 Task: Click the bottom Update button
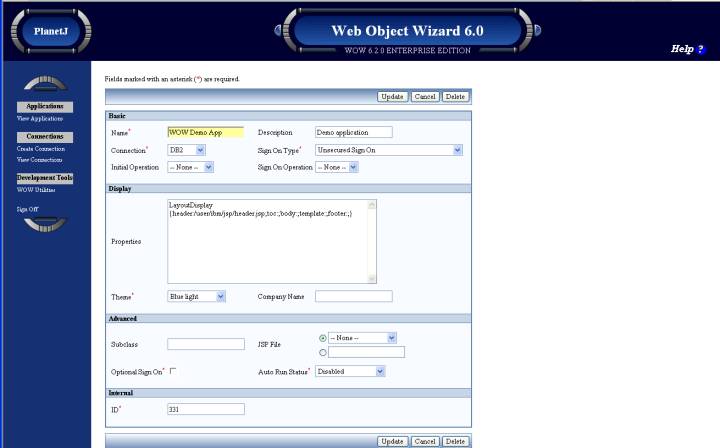[393, 441]
